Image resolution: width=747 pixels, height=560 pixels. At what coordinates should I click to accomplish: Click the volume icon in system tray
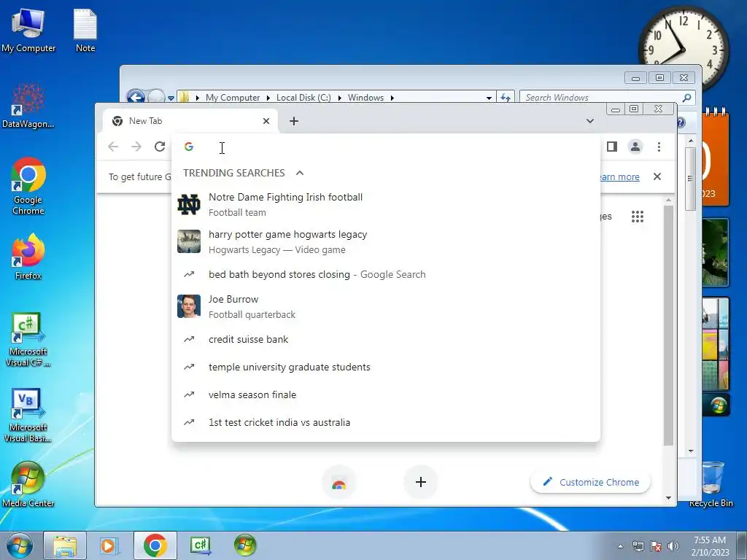(673, 546)
